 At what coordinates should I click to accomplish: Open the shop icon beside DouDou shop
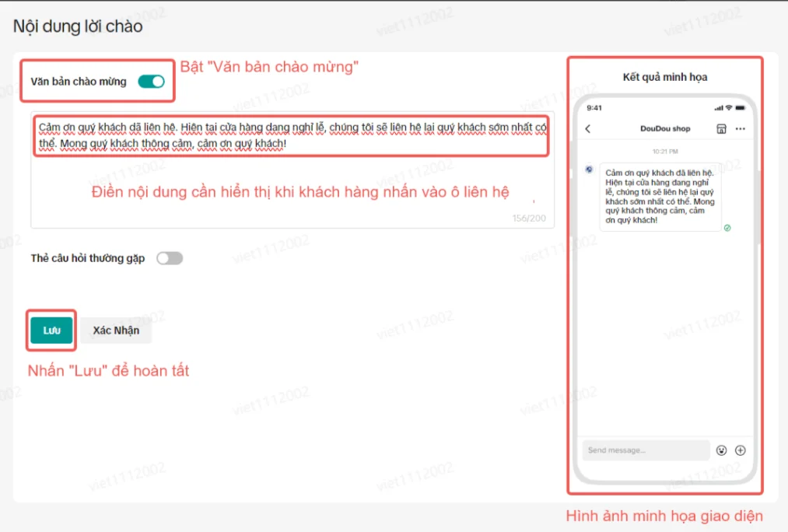721,128
